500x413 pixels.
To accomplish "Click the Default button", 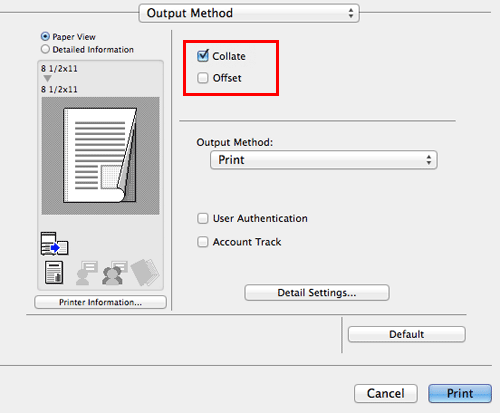I will click(407, 334).
